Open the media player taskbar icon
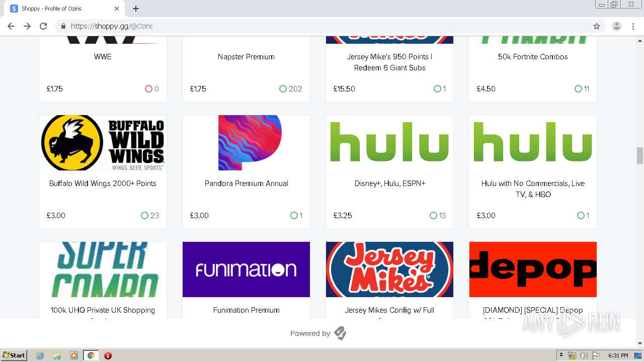 coord(74,355)
